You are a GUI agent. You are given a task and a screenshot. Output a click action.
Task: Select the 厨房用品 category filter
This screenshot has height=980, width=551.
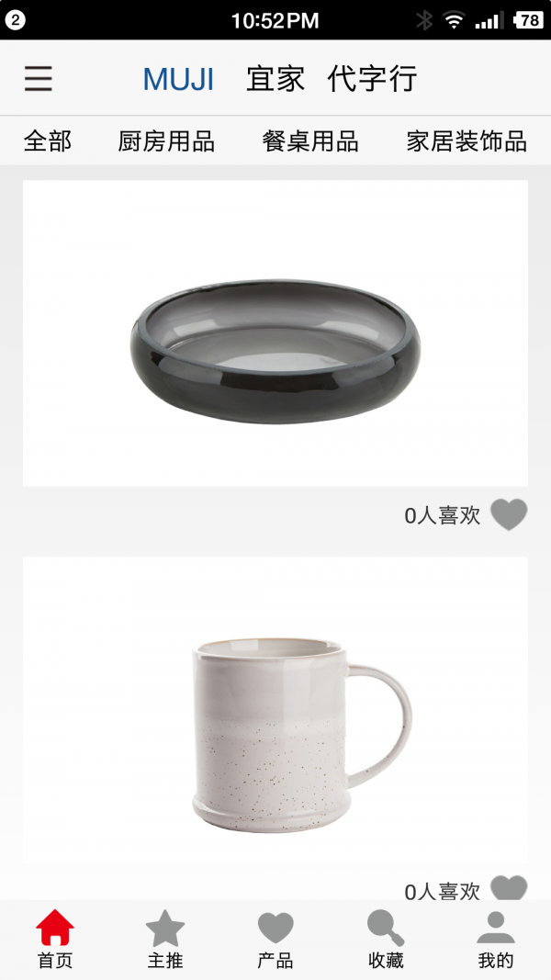pos(166,141)
